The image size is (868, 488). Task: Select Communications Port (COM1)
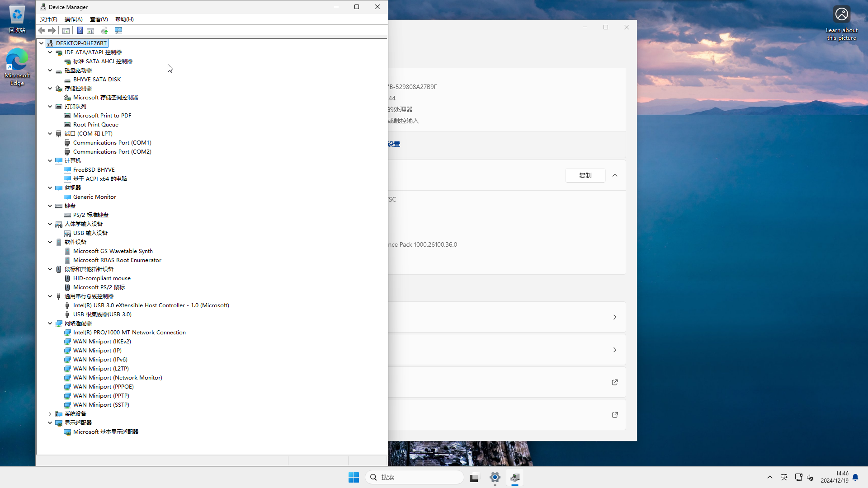click(x=112, y=143)
